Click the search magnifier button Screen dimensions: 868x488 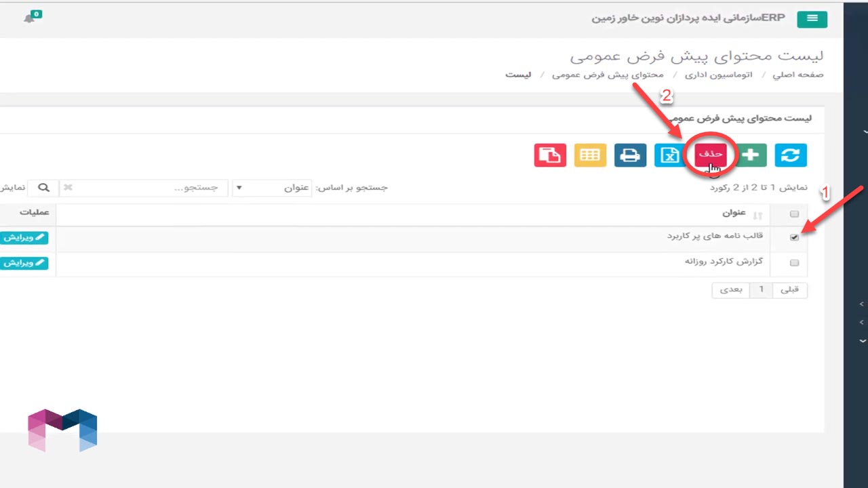click(x=43, y=187)
